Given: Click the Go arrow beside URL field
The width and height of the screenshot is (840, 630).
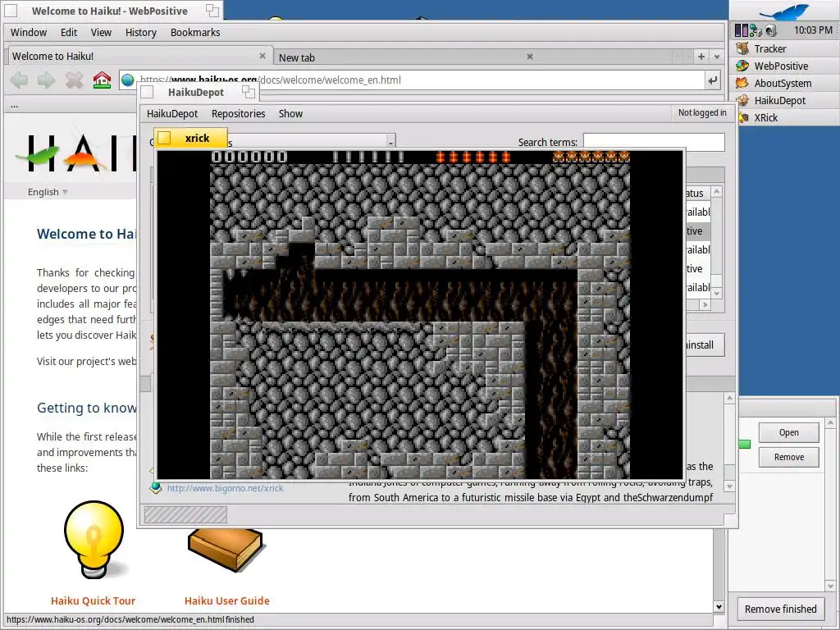Looking at the screenshot, I should point(713,80).
